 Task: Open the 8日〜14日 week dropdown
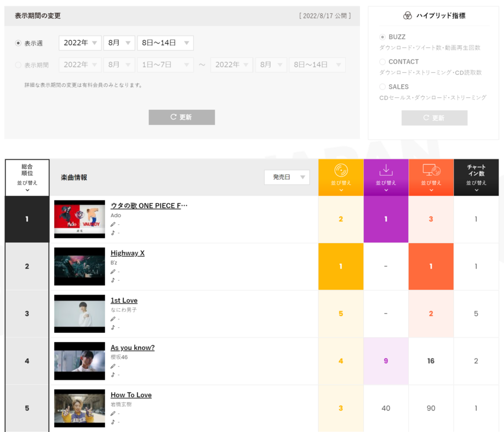[166, 43]
